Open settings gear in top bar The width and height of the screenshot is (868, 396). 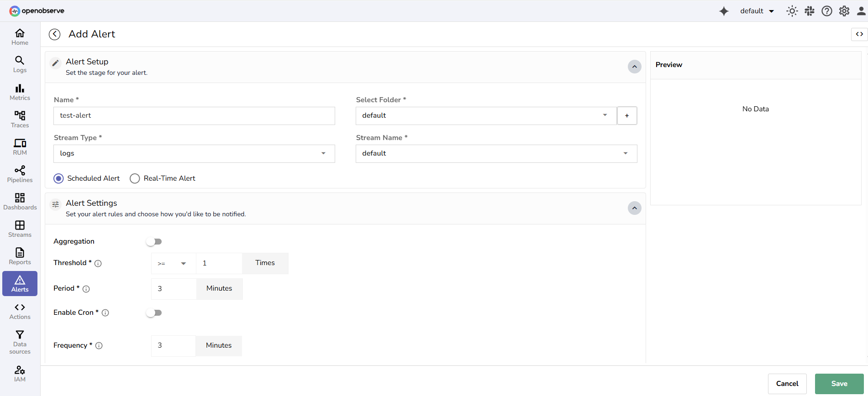point(844,11)
